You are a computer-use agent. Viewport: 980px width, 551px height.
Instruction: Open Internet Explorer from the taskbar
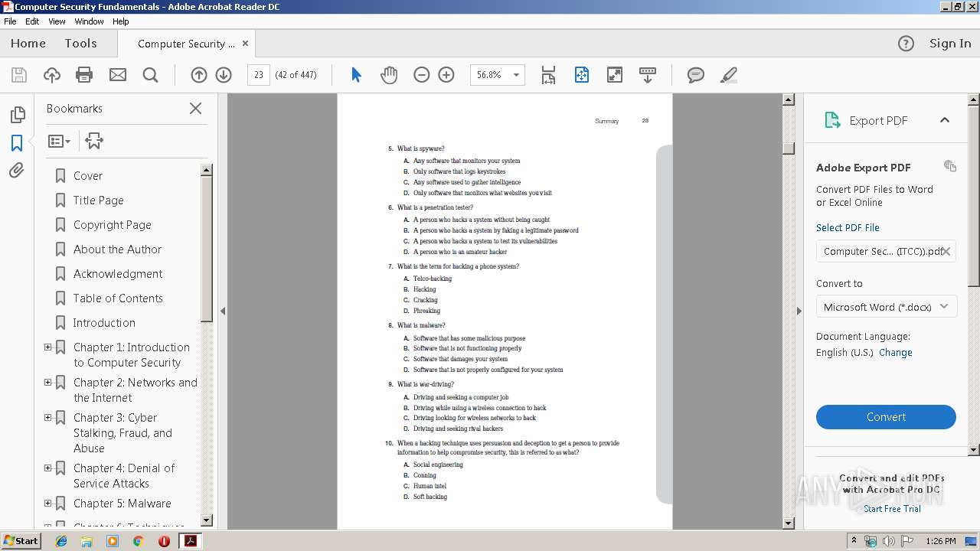61,540
